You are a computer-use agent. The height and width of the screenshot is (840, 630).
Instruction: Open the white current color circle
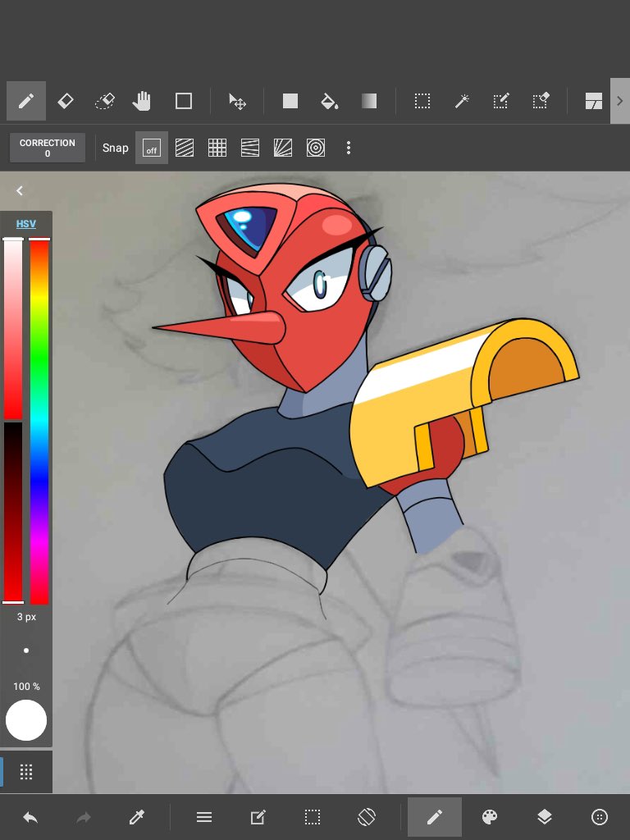click(x=26, y=720)
